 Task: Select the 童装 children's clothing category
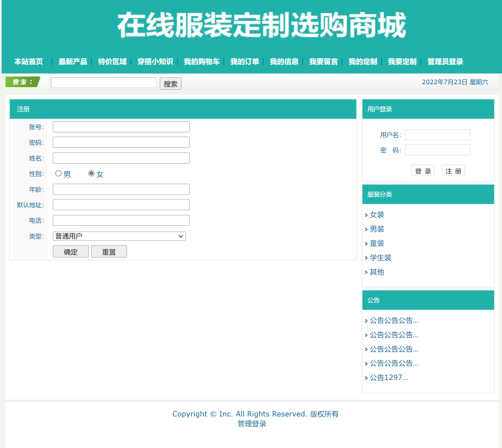(x=377, y=243)
